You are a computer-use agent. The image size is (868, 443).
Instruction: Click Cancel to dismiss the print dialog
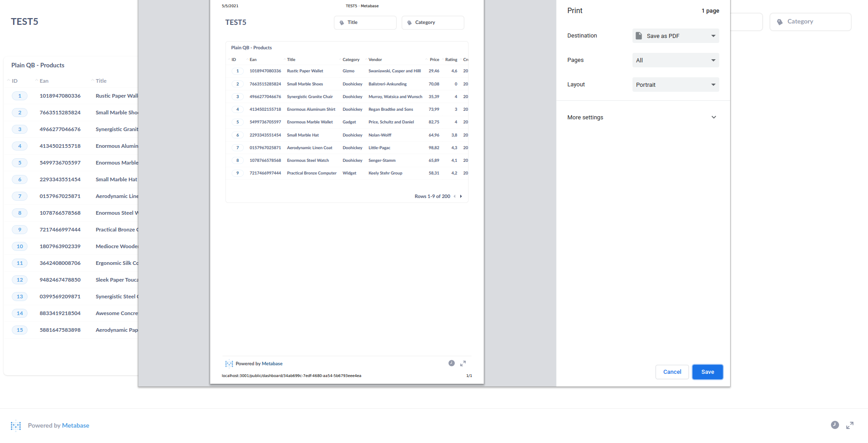click(x=672, y=372)
